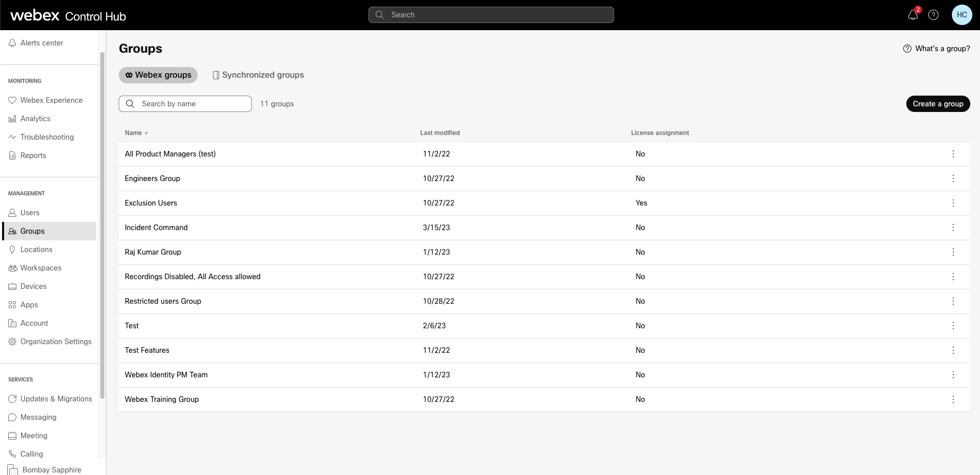Open Bombay Sapphire organization at sidebar bottom
This screenshot has width=980, height=475.
[x=45, y=470]
